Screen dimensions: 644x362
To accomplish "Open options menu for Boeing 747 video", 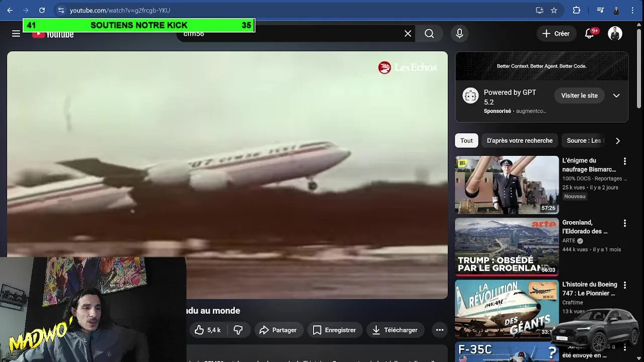I will 625,285.
